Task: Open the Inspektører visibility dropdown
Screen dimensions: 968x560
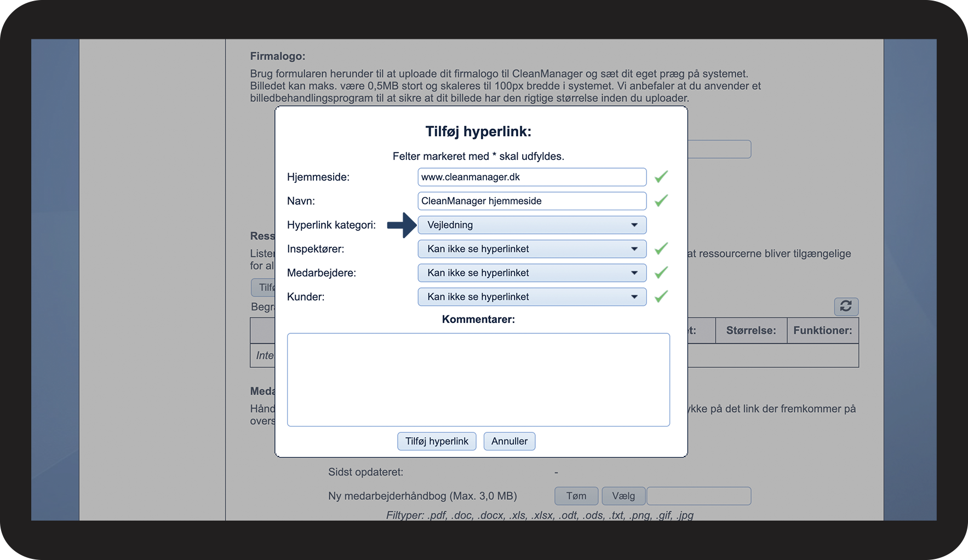Action: (532, 249)
